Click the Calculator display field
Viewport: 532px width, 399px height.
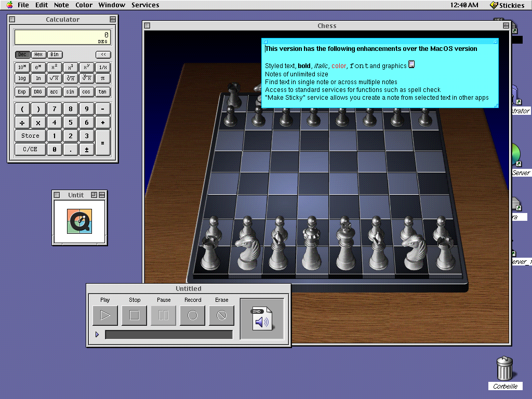click(x=62, y=37)
